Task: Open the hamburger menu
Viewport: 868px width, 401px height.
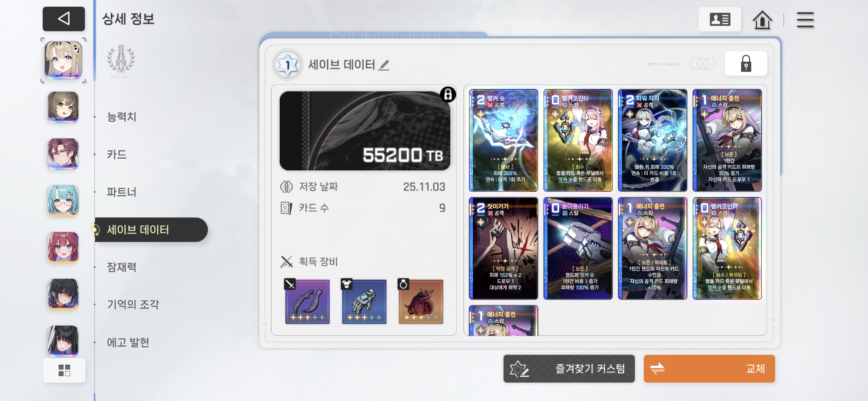Action: (x=805, y=20)
